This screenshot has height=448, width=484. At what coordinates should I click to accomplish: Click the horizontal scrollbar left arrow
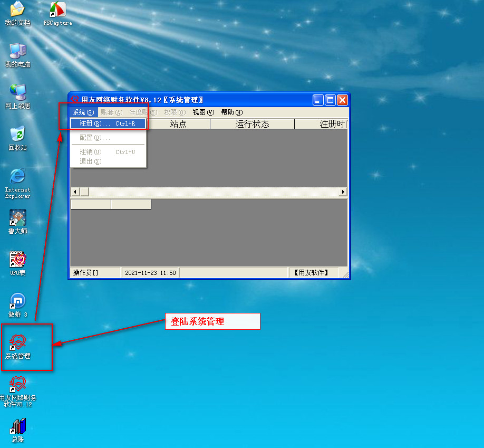pyautogui.click(x=75, y=192)
